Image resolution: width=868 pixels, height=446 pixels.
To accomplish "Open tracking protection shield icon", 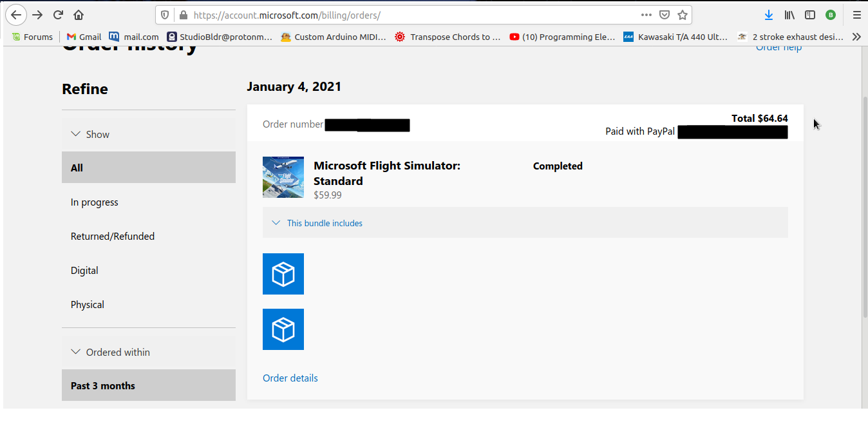I will coord(165,15).
